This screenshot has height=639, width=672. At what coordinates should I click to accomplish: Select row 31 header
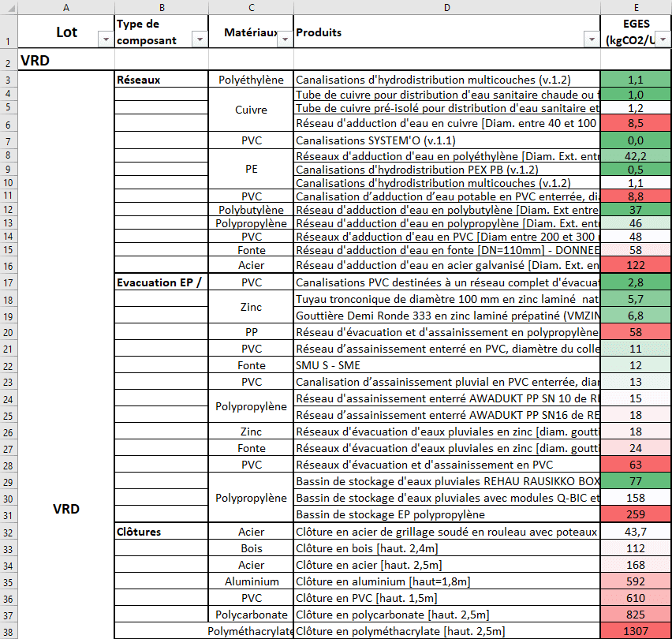(9, 515)
